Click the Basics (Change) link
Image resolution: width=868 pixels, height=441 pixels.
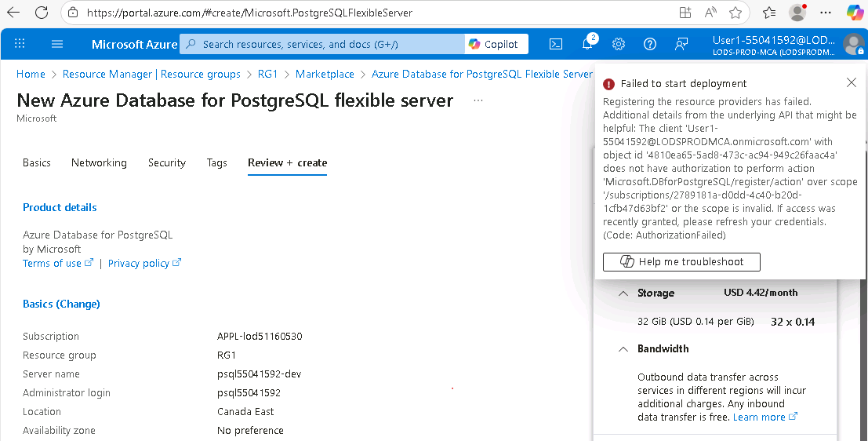click(x=61, y=304)
